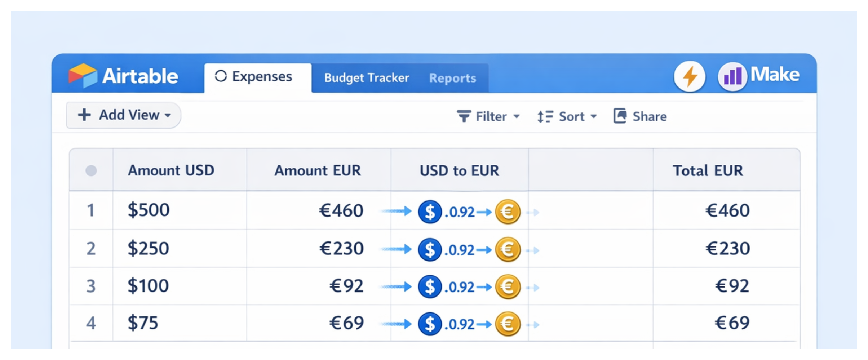
Task: Open the Add View dropdown
Action: (x=123, y=115)
